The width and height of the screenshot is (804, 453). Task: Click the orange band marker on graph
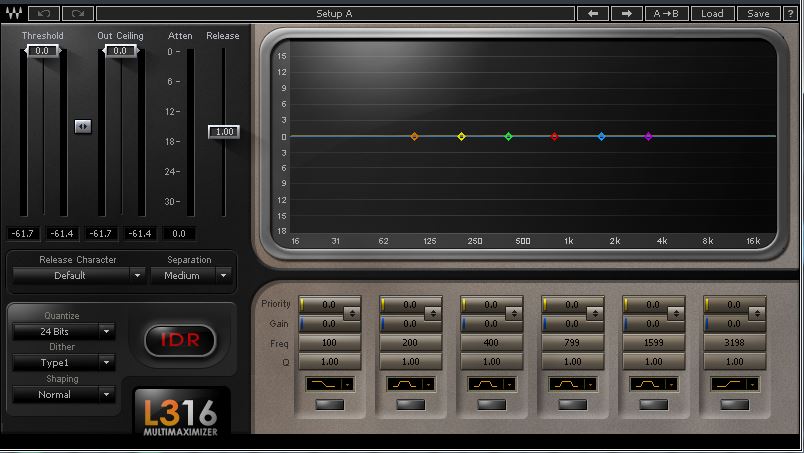point(414,136)
